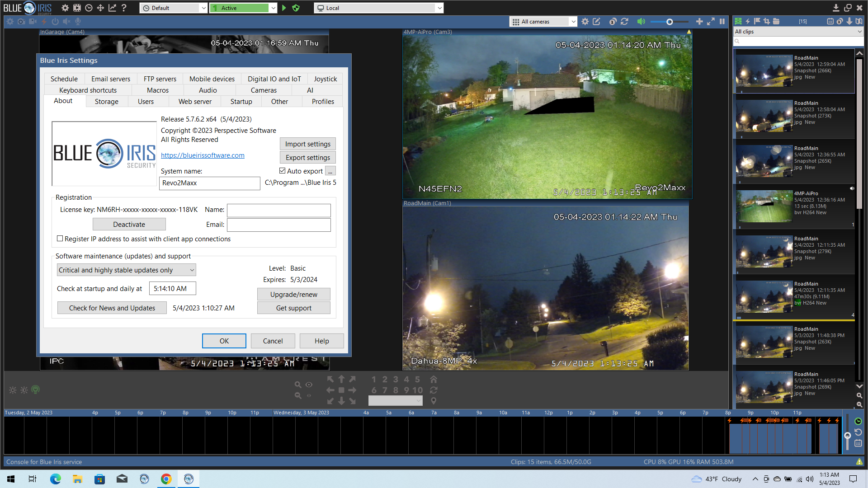
Task: Click Check for News and Updates
Action: pos(112,308)
